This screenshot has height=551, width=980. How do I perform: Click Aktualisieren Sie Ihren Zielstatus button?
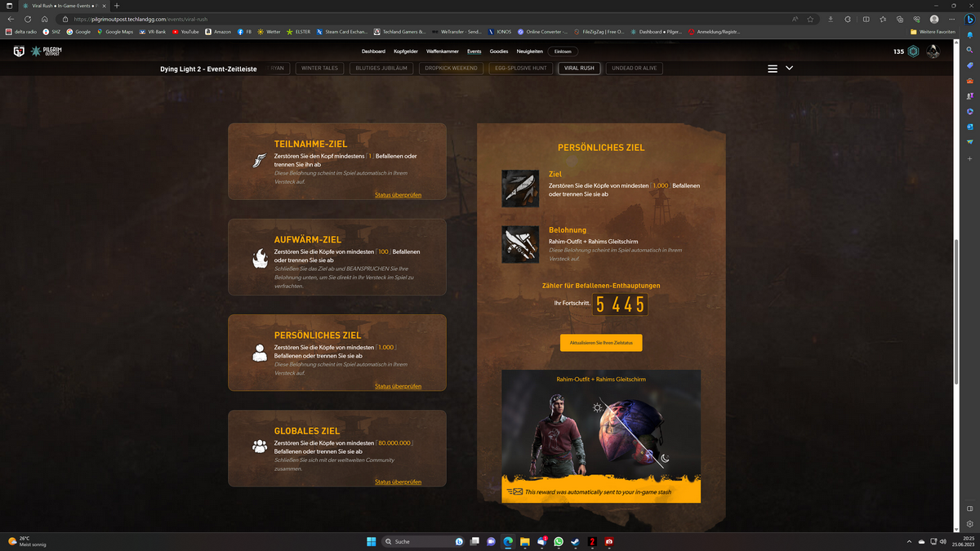tap(601, 343)
